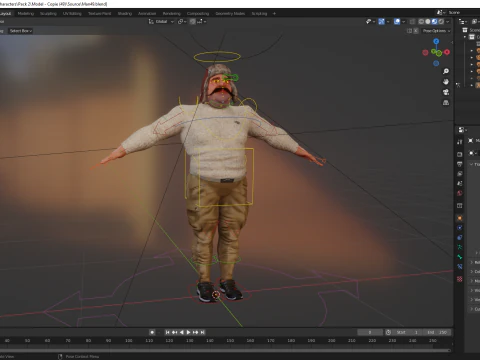Switch perspective/orthographic with grid icon
This screenshot has width=480, height=360.
click(446, 102)
